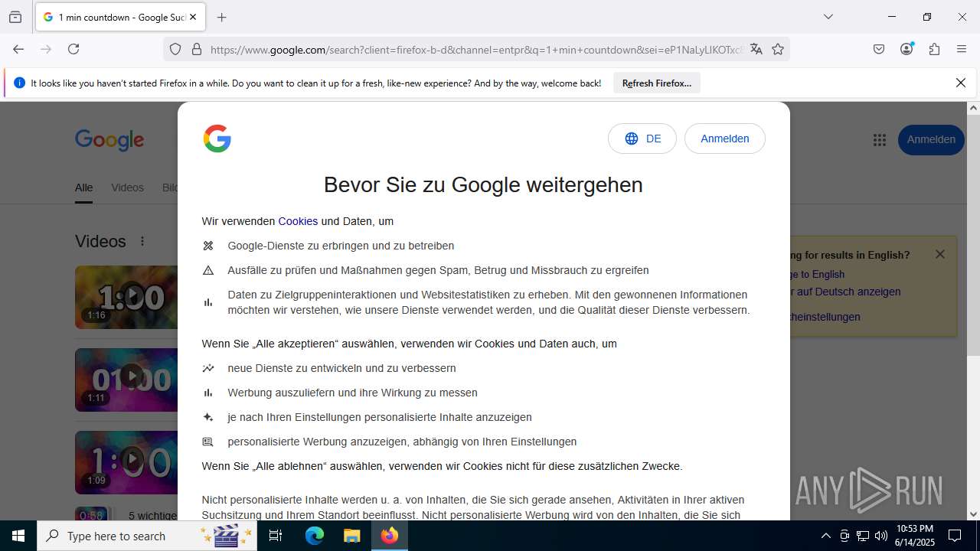Click the blue Anmelden button on Google page
The height and width of the screenshot is (551, 980).
coord(931,139)
